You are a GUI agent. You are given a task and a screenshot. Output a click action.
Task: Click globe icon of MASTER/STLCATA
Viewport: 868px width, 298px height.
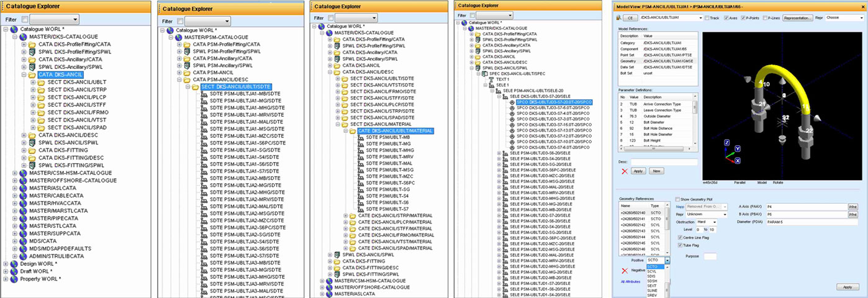pyautogui.click(x=24, y=226)
